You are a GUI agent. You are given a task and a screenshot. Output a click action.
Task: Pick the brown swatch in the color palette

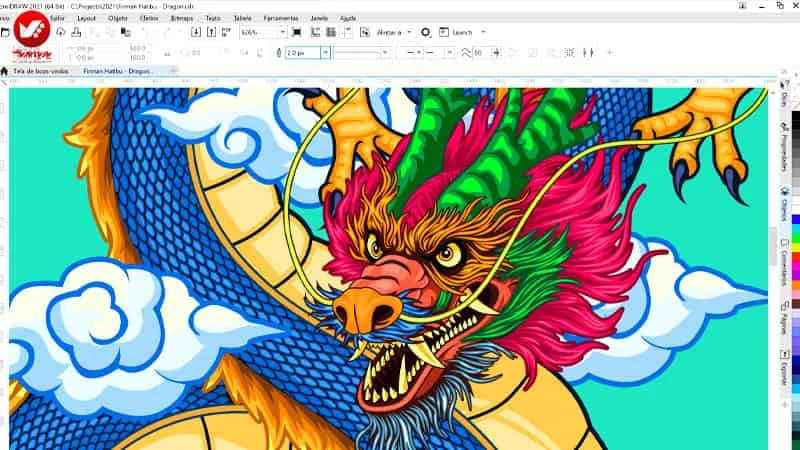tap(796, 303)
